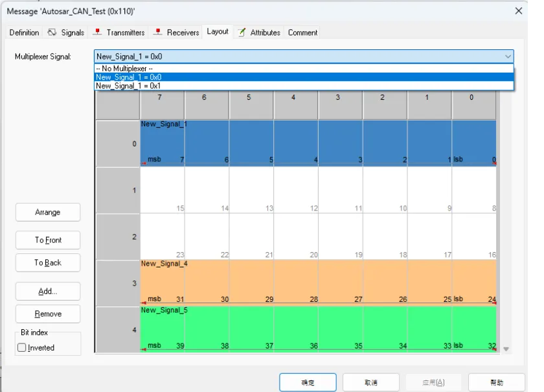
Task: Click the To Back button
Action: (48, 263)
